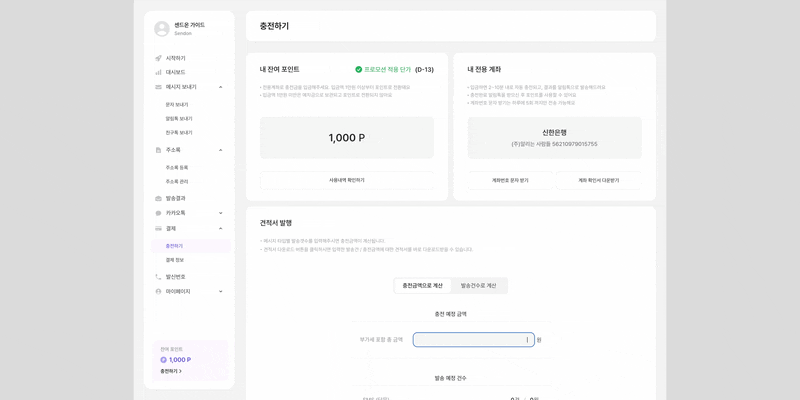Focus the 부가세 포함 총 금액 input field
The width and height of the screenshot is (800, 400).
pos(473,340)
